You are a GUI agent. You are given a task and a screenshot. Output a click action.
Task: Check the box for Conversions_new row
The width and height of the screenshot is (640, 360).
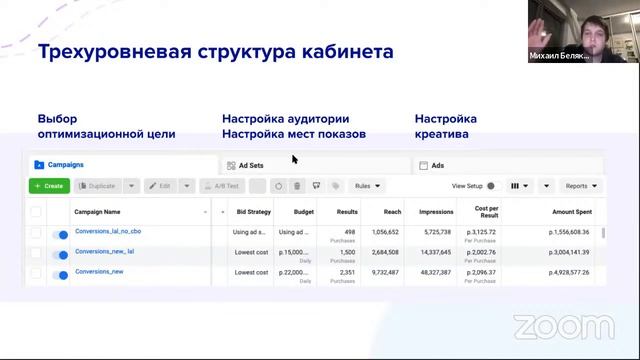point(36,273)
